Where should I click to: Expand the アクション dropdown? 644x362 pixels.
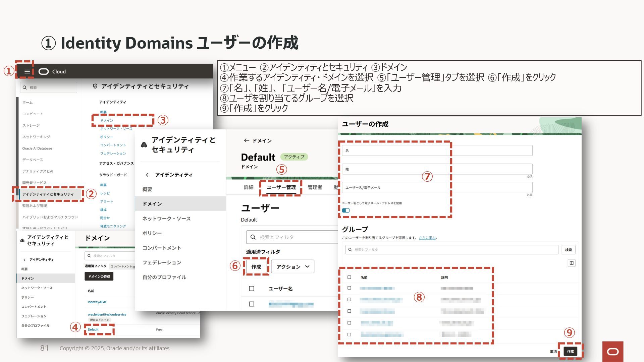292,266
